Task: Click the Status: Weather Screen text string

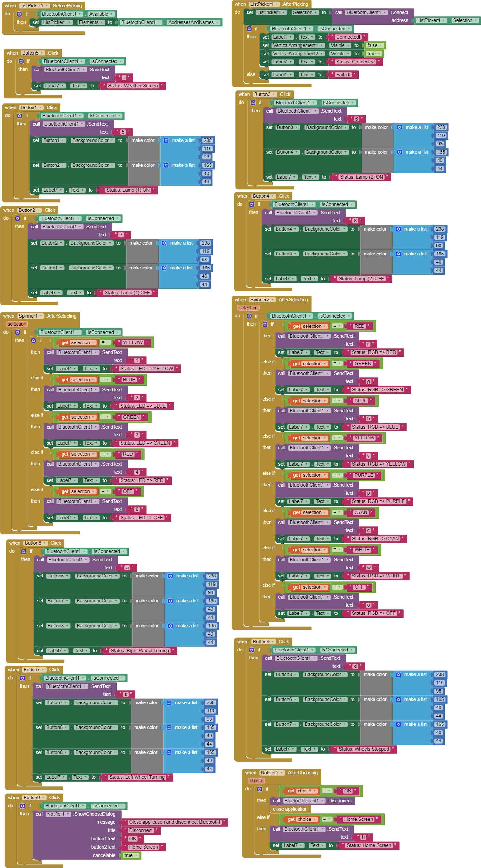Action: pyautogui.click(x=133, y=86)
